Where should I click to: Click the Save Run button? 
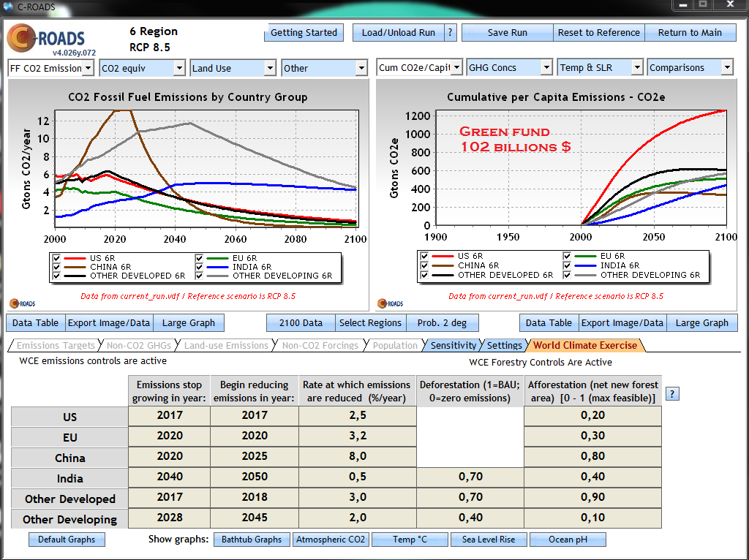[508, 32]
